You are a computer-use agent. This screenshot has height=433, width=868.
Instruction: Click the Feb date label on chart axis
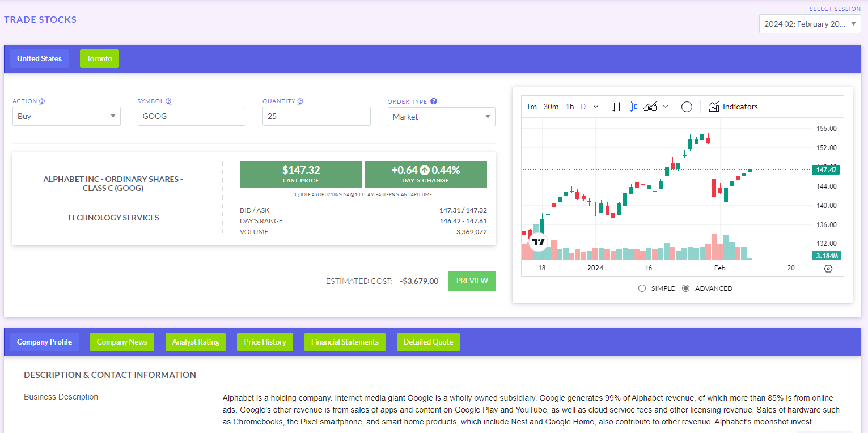(x=719, y=268)
